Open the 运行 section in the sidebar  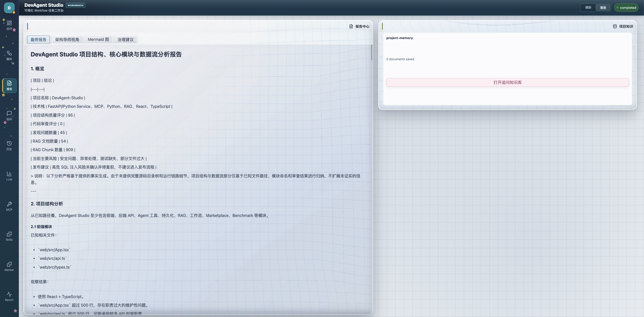click(9, 25)
